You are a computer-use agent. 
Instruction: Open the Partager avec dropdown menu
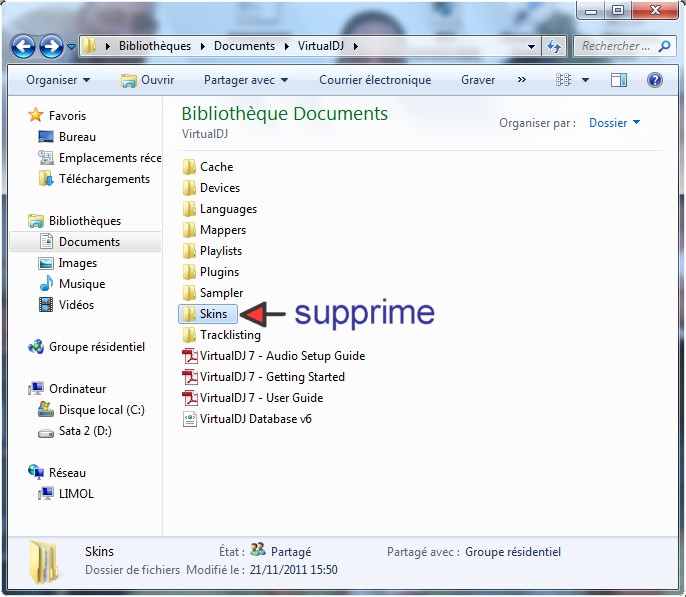point(245,80)
